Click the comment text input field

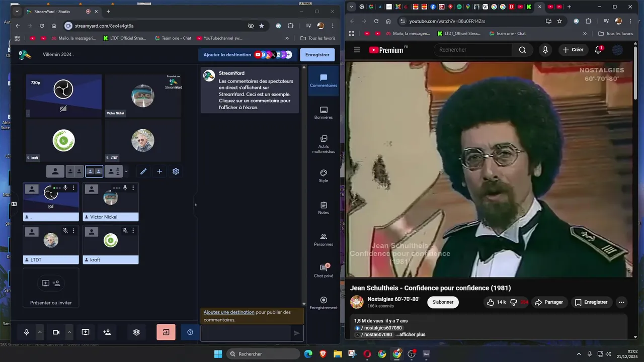tap(246, 333)
